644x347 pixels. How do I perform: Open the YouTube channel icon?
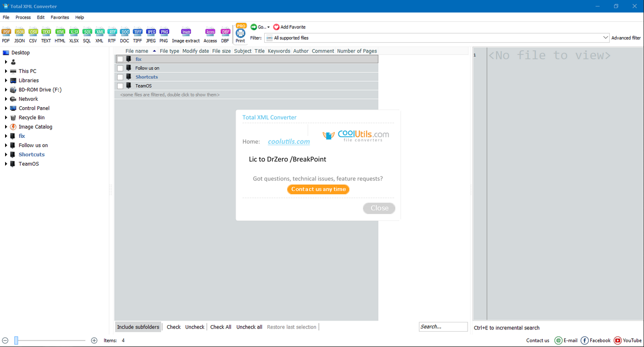pyautogui.click(x=618, y=341)
